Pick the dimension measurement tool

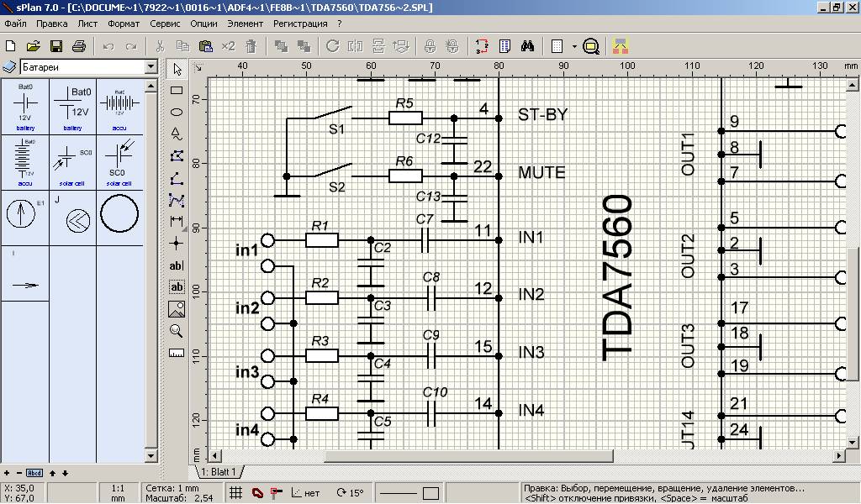177,222
